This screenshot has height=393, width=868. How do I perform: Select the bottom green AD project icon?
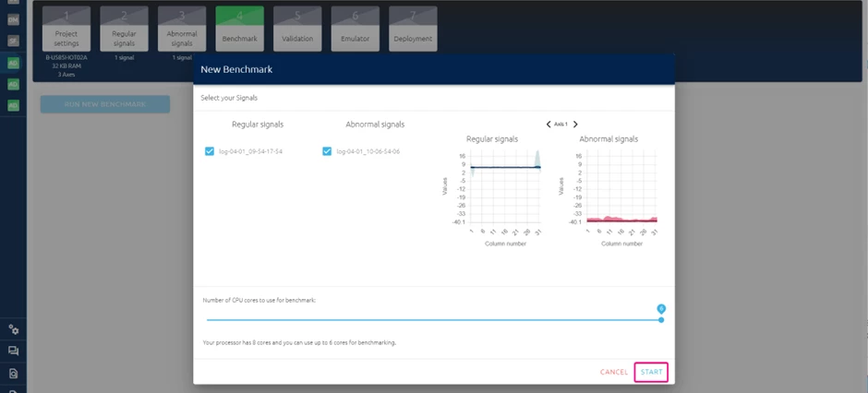click(13, 105)
